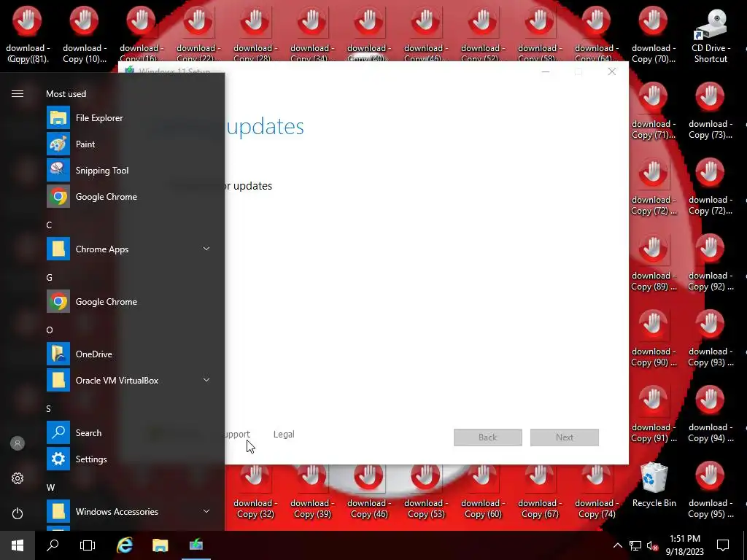
Task: Select the CD Drive Shortcut desktop icon
Action: (x=711, y=35)
